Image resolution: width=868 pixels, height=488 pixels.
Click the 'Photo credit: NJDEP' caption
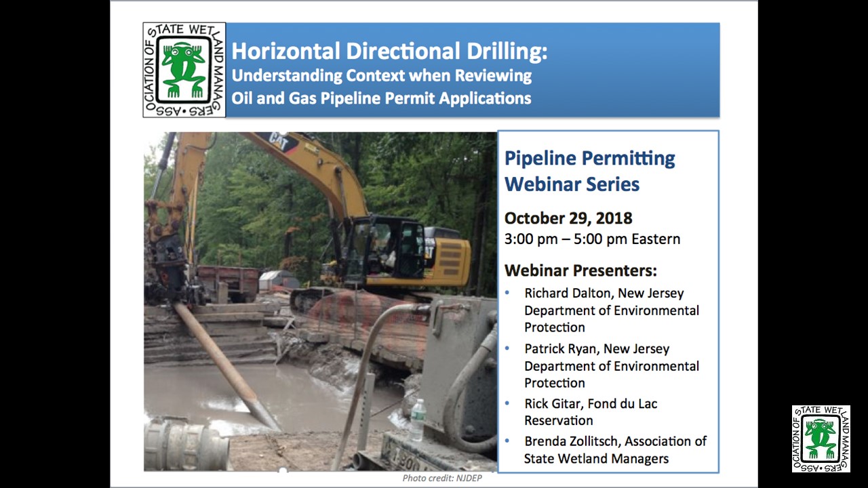[x=441, y=478]
